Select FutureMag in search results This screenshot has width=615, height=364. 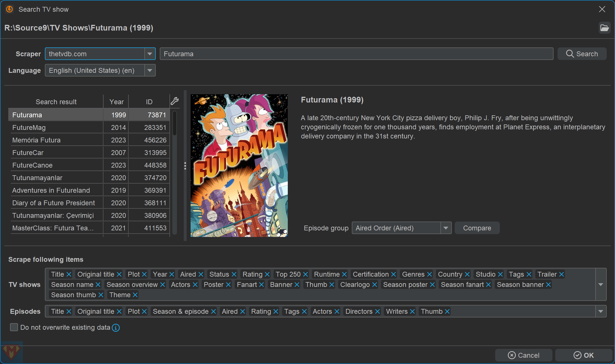click(56, 128)
